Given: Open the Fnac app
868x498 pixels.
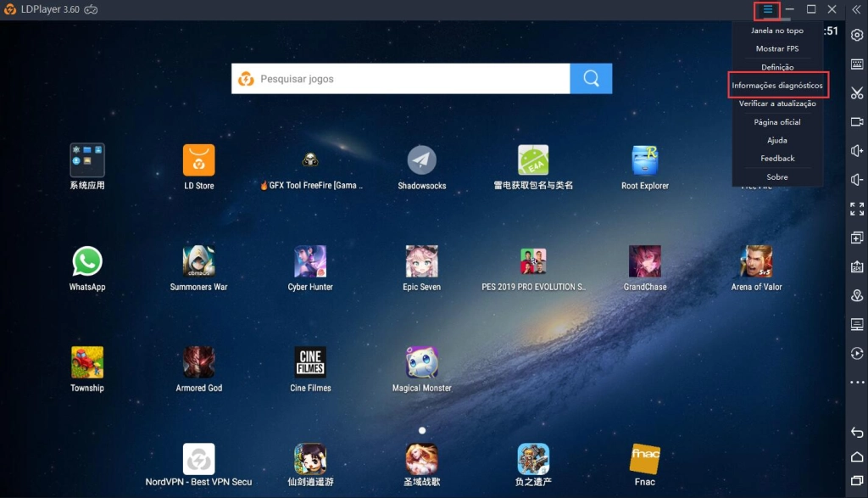Looking at the screenshot, I should click(x=645, y=465).
